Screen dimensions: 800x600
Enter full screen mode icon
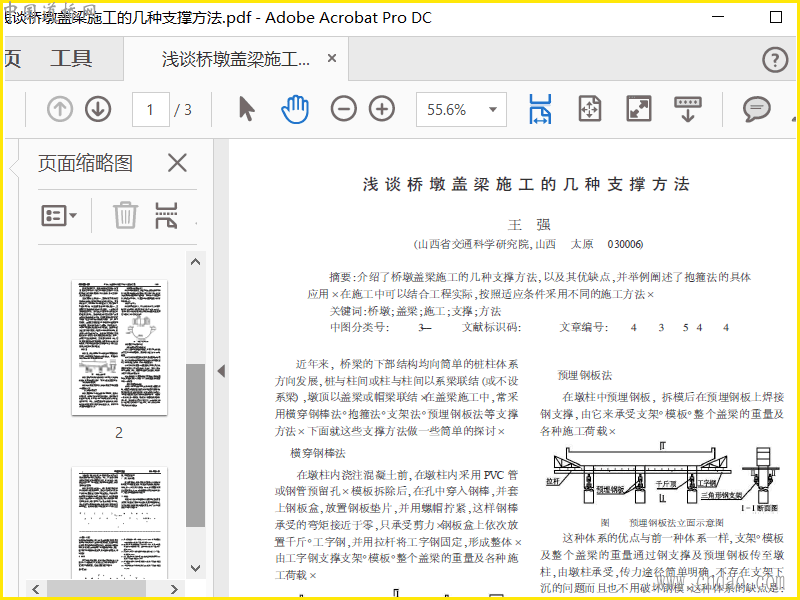click(639, 109)
